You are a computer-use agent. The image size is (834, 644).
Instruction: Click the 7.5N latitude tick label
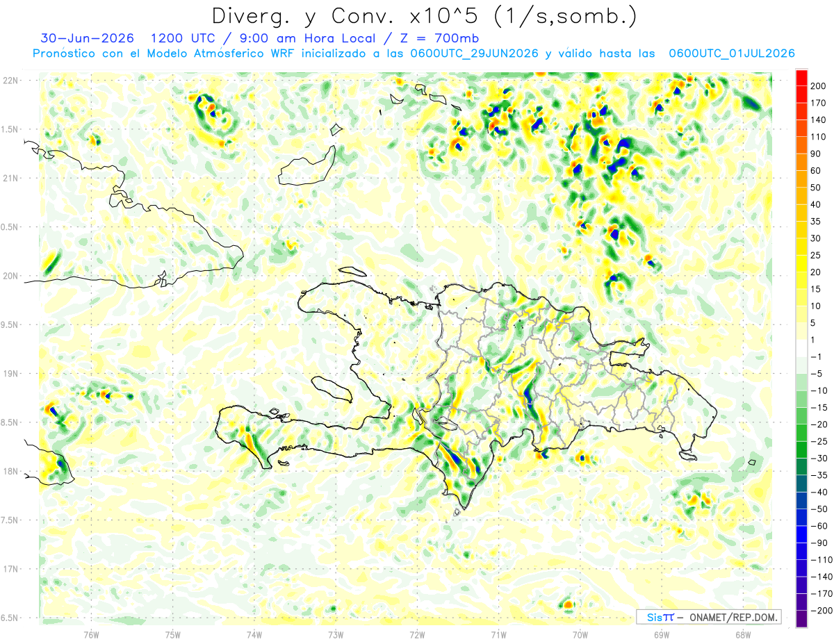point(10,520)
